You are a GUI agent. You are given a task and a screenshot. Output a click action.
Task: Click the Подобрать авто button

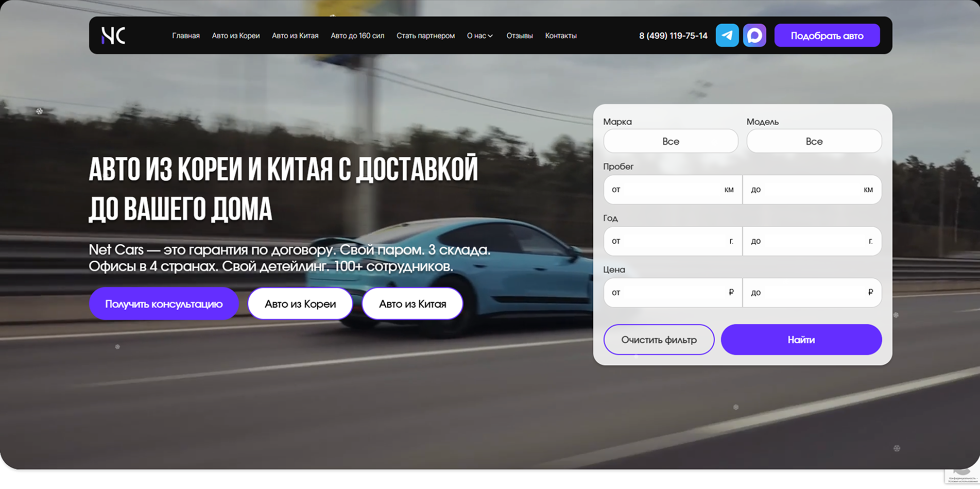click(827, 36)
